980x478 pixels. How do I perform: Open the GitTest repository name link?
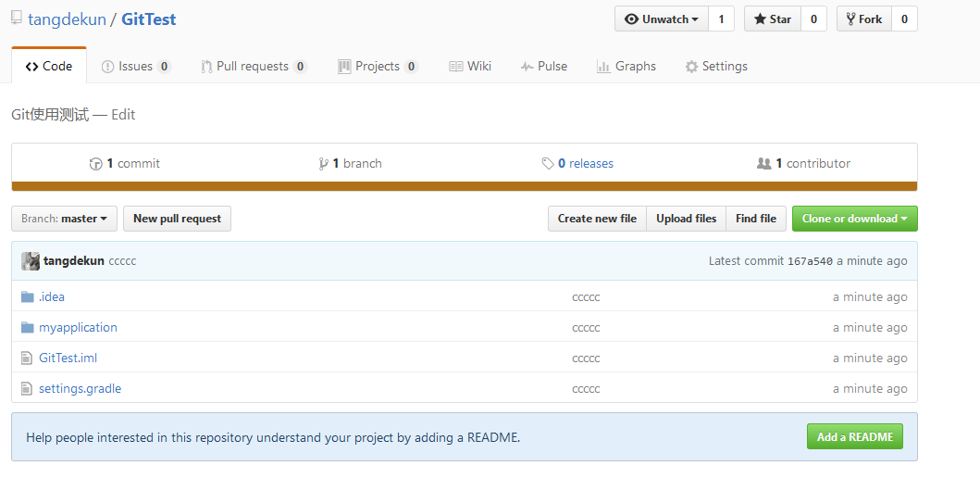(149, 19)
